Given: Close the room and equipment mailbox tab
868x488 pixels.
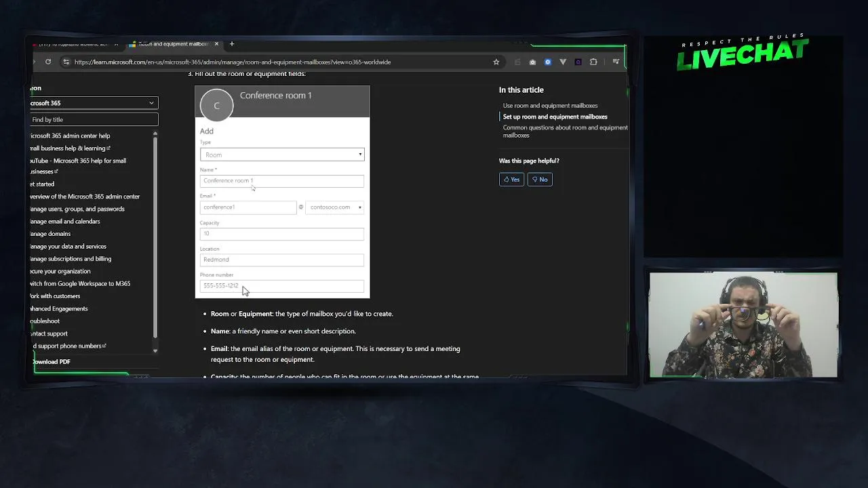Looking at the screenshot, I should [216, 44].
